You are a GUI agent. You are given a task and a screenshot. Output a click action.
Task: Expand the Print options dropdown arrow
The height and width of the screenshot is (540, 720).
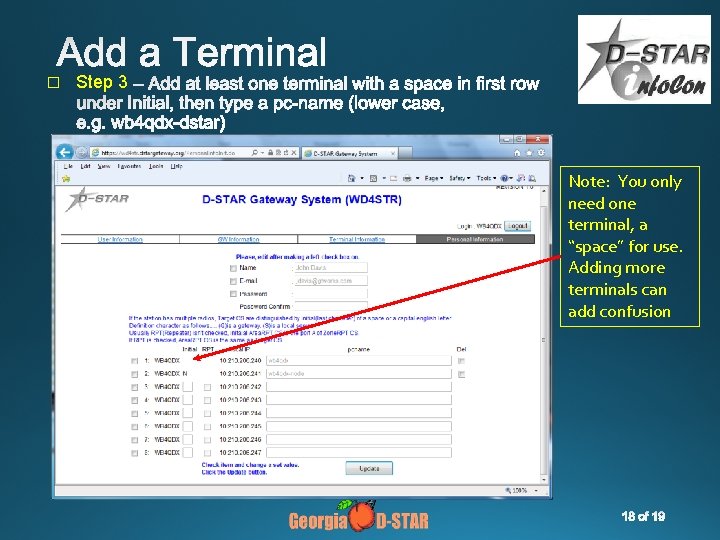[x=417, y=178]
